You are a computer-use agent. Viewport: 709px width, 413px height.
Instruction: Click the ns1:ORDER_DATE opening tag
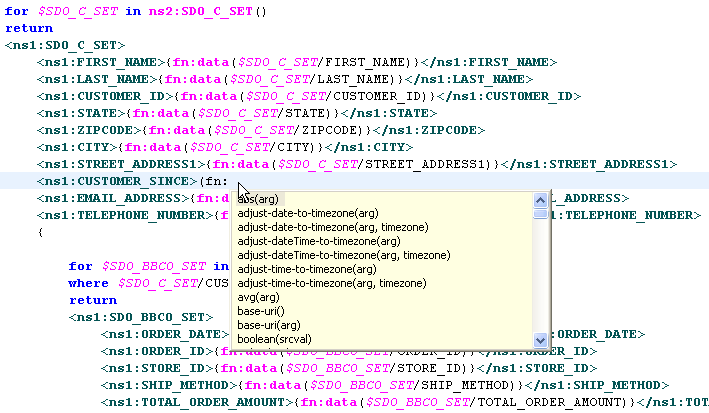point(165,334)
